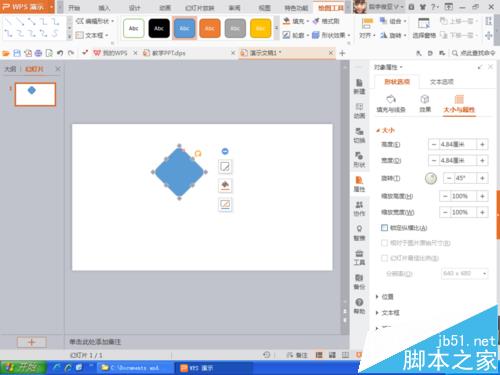This screenshot has height=375, width=500.
Task: Click the rotation angle dial
Action: (x=431, y=178)
